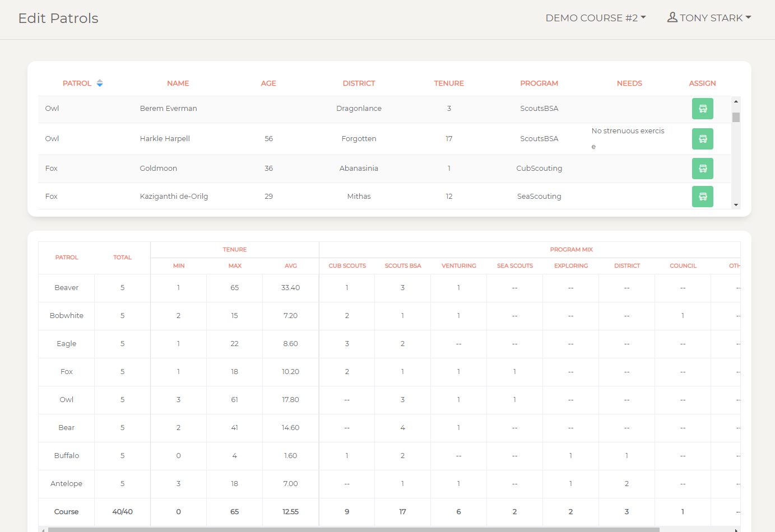Click assign button for Harkle Harpell

pos(702,139)
